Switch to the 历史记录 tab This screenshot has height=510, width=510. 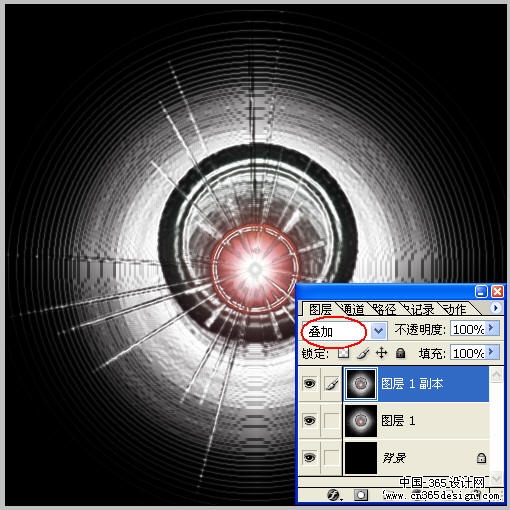pyautogui.click(x=419, y=309)
